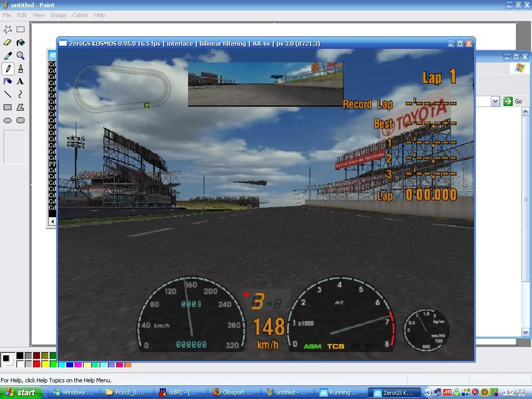Open the Help menu in Paint
The width and height of the screenshot is (532, 399).
[99, 15]
